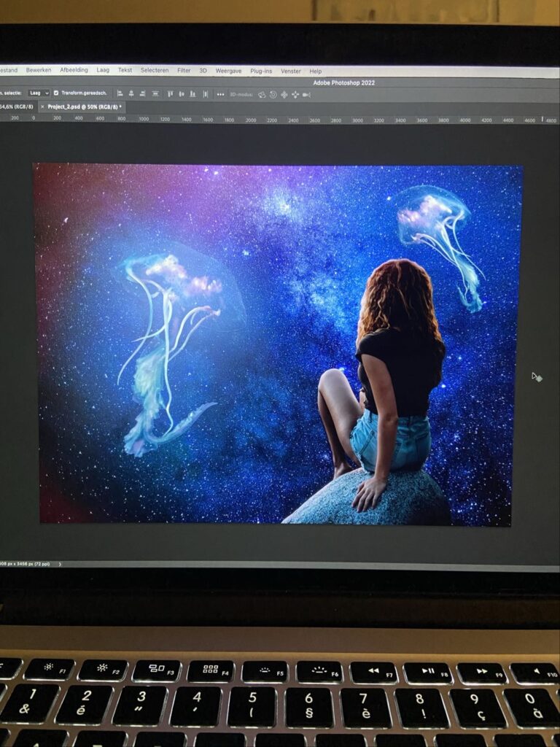Click the align right edges icon

pyautogui.click(x=142, y=93)
